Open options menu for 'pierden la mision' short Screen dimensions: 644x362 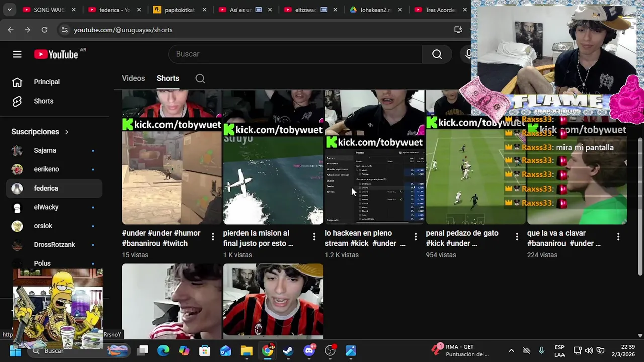tap(314, 236)
